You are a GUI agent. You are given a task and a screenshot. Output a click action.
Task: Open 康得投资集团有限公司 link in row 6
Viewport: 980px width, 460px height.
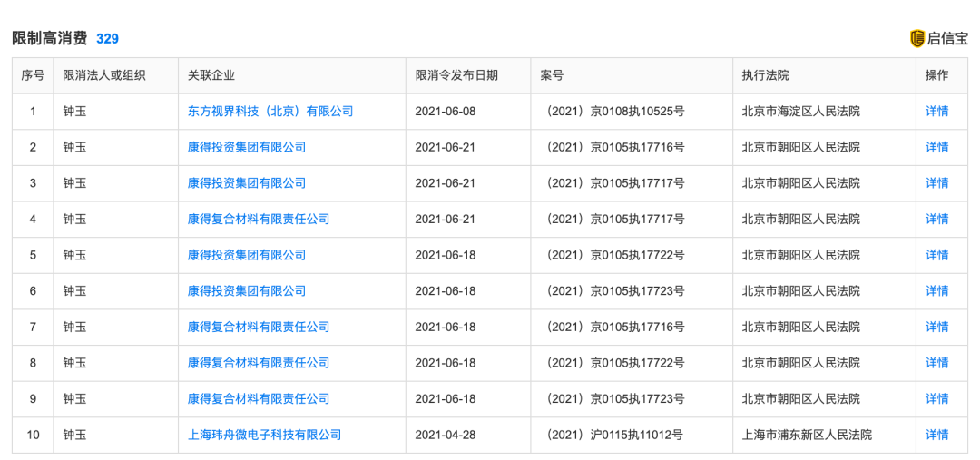tap(246, 291)
